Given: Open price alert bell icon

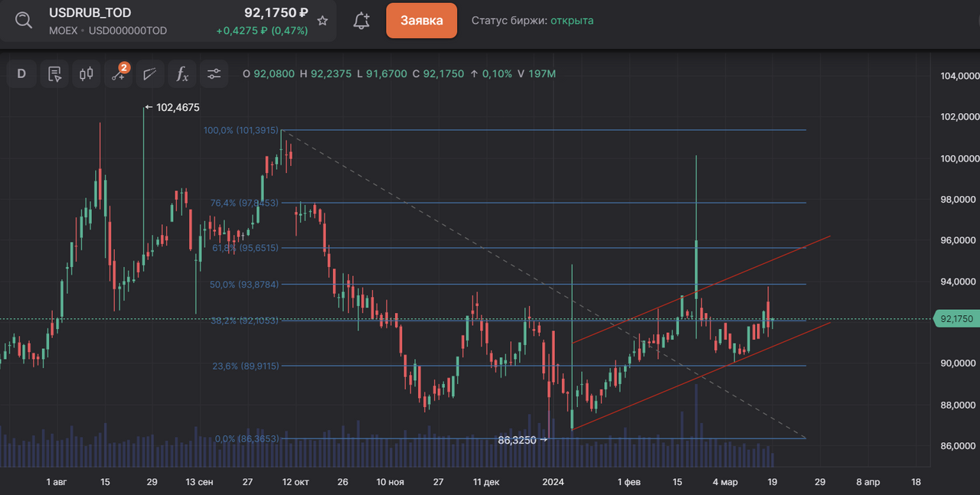Looking at the screenshot, I should click(x=361, y=21).
